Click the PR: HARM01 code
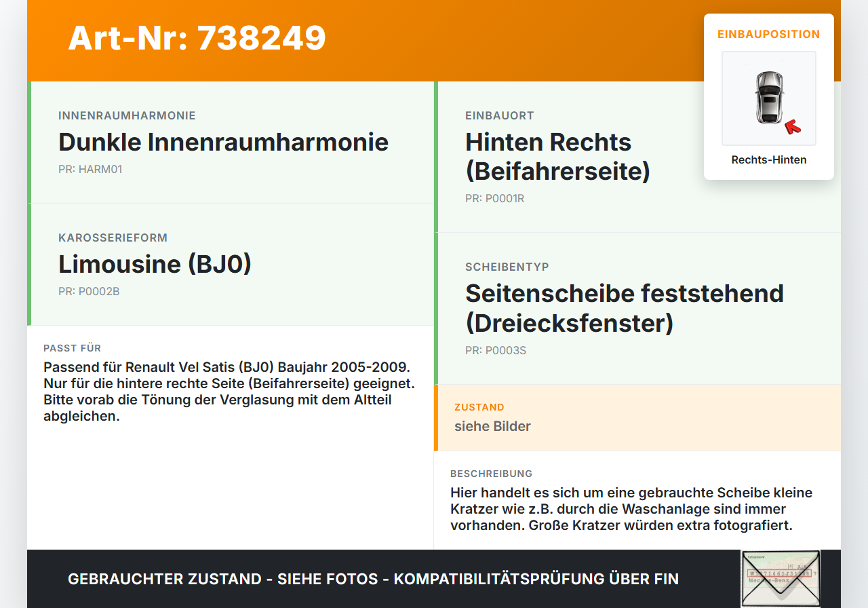Image resolution: width=868 pixels, height=608 pixels. coord(90,169)
